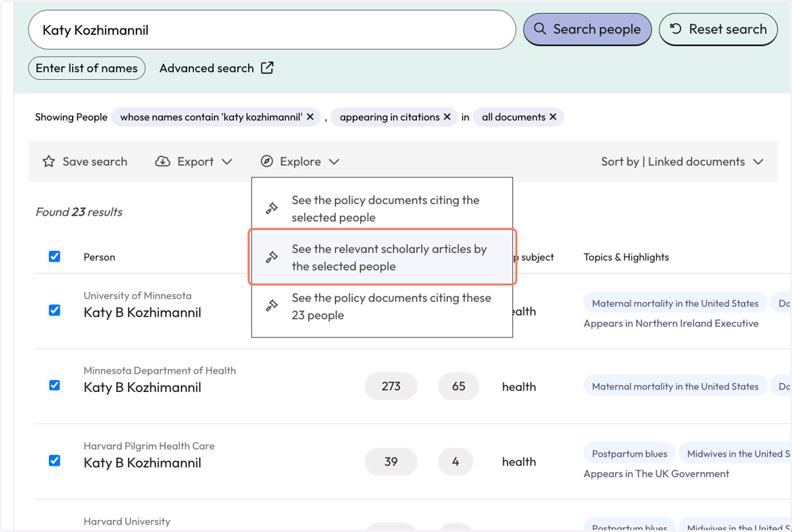Collapse the Explore dropdown menu
792x532 pixels.
(x=300, y=162)
